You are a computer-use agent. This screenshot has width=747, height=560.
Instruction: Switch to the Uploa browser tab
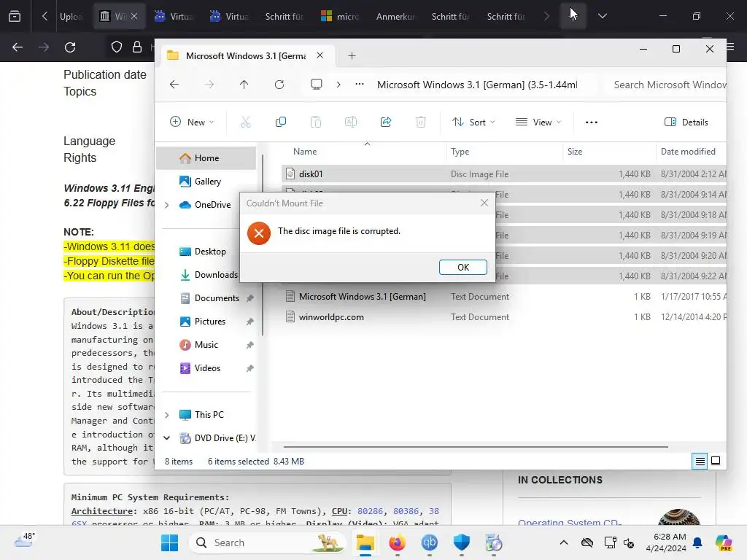tap(71, 17)
